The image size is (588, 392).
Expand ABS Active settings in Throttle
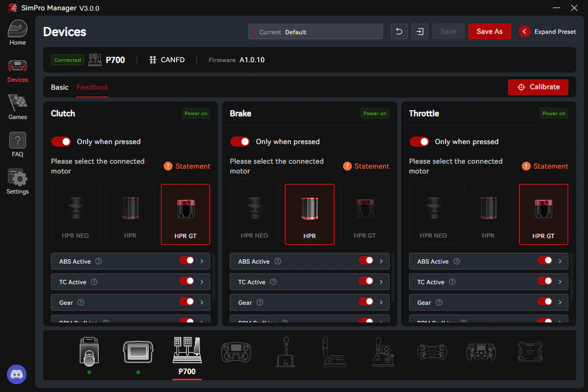coord(560,262)
